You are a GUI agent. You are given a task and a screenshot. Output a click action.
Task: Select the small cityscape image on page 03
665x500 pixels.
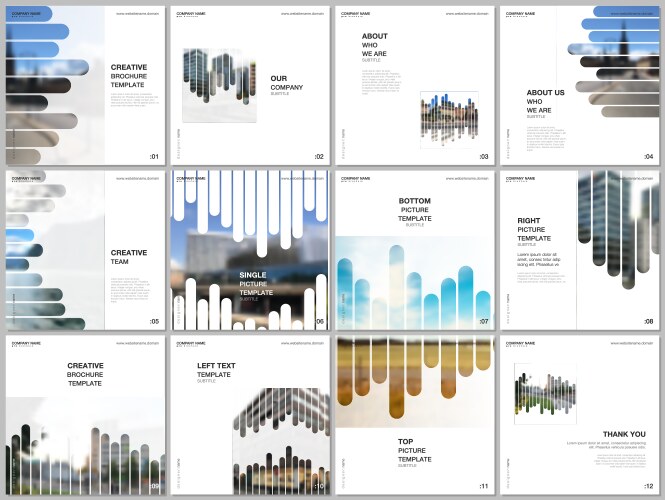pyautogui.click(x=449, y=119)
